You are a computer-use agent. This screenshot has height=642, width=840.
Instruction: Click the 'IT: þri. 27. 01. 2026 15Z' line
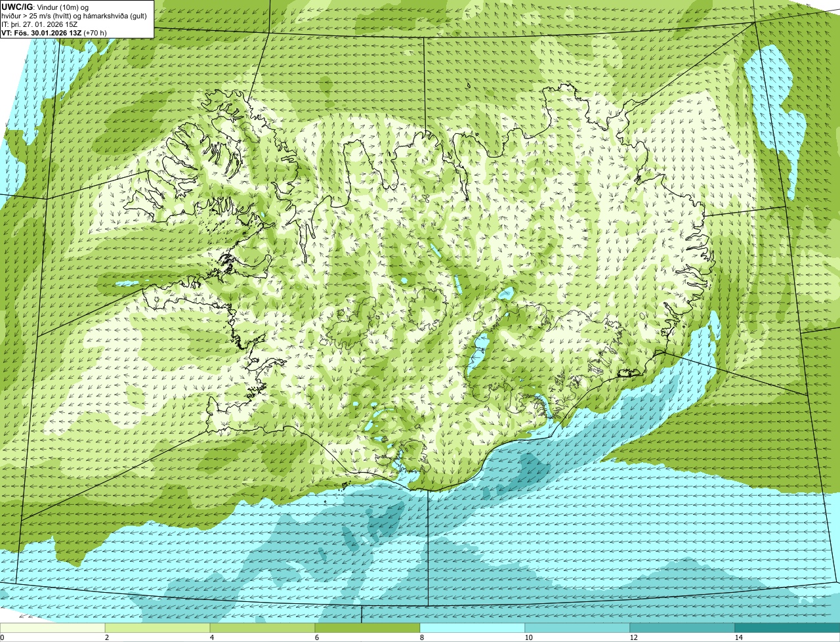pos(40,24)
